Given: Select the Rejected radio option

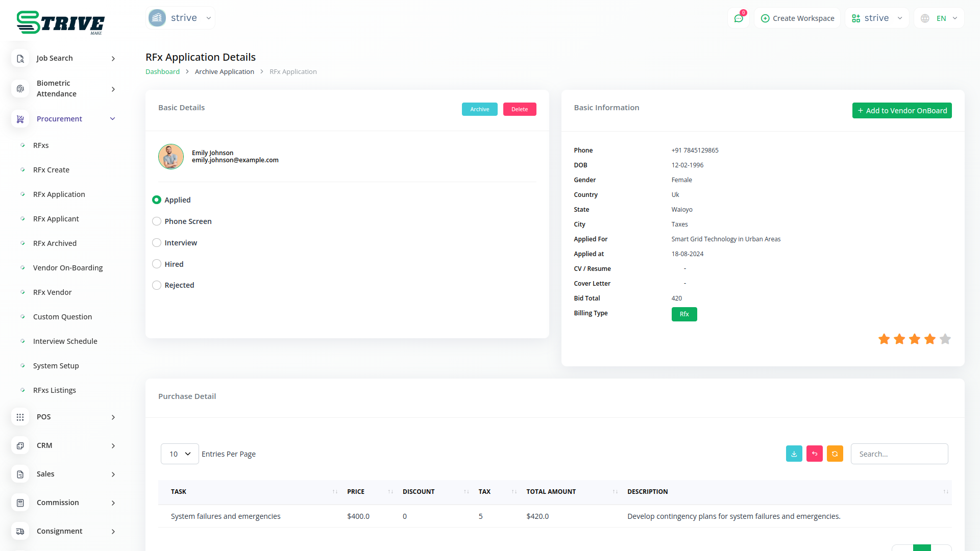Looking at the screenshot, I should (x=157, y=285).
